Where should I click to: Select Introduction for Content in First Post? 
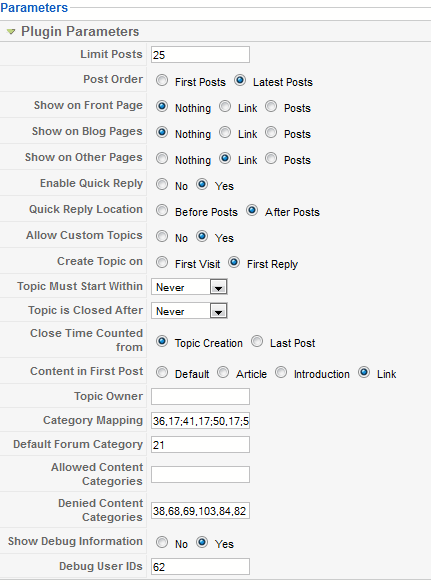[x=281, y=372]
